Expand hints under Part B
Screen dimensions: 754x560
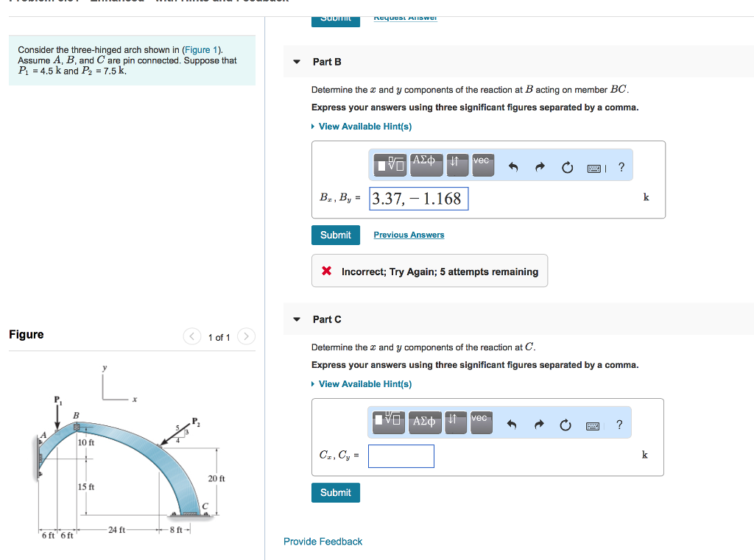(x=362, y=126)
